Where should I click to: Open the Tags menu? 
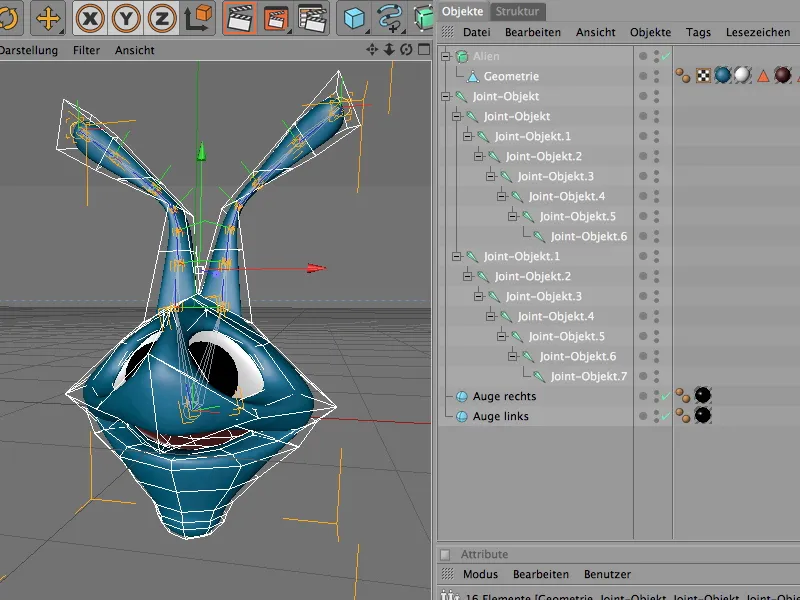(x=698, y=32)
